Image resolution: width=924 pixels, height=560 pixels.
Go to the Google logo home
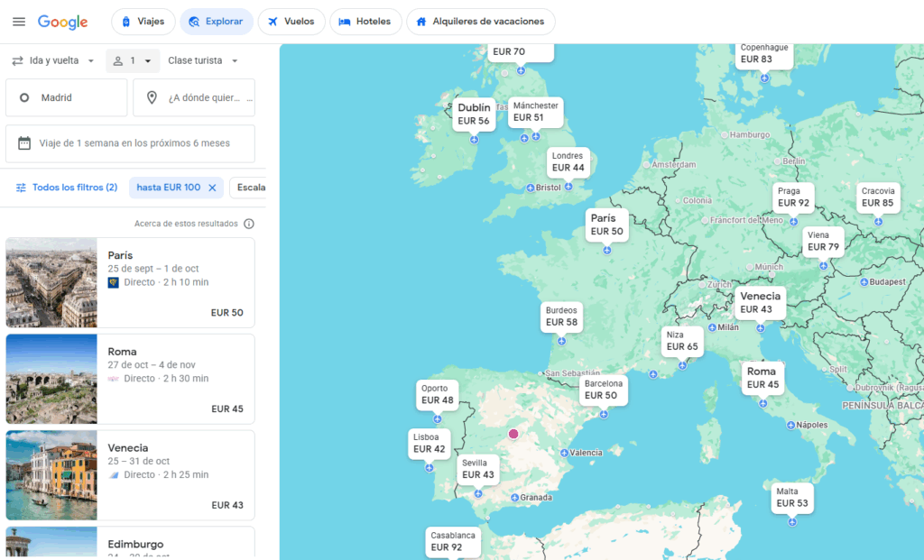tap(62, 22)
